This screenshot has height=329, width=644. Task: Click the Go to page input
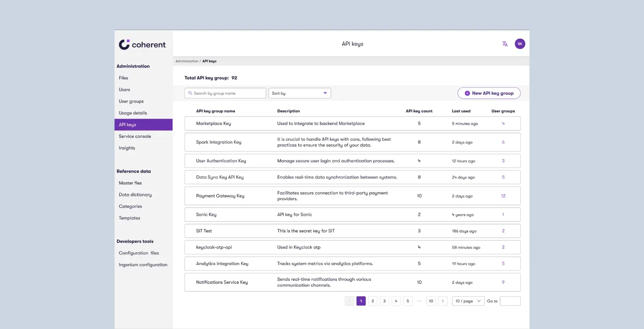[510, 301]
